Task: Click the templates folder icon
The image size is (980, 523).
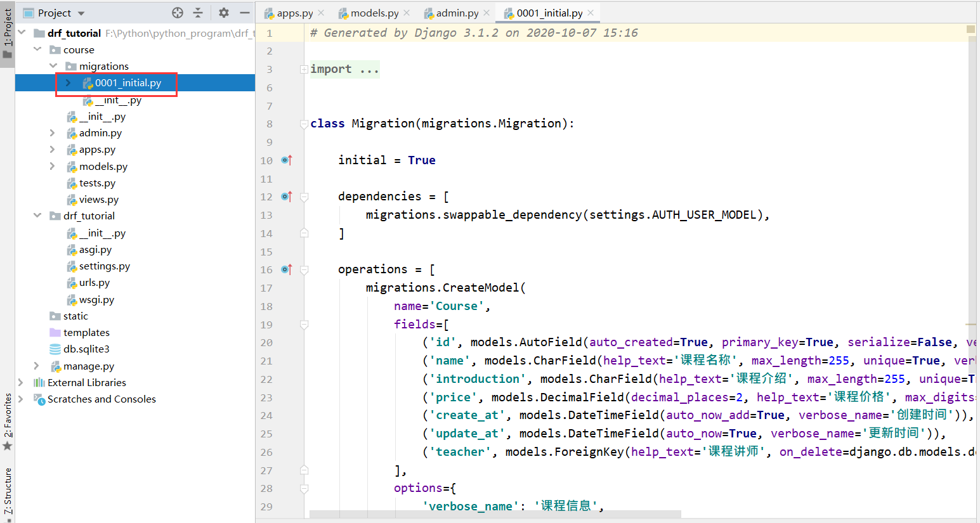Action: click(x=55, y=332)
